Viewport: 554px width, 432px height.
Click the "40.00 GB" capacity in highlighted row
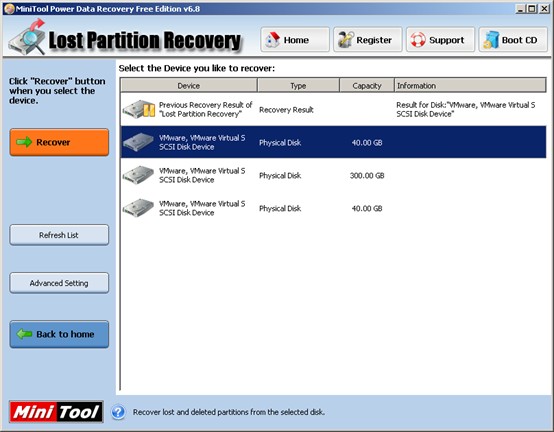pyautogui.click(x=367, y=143)
